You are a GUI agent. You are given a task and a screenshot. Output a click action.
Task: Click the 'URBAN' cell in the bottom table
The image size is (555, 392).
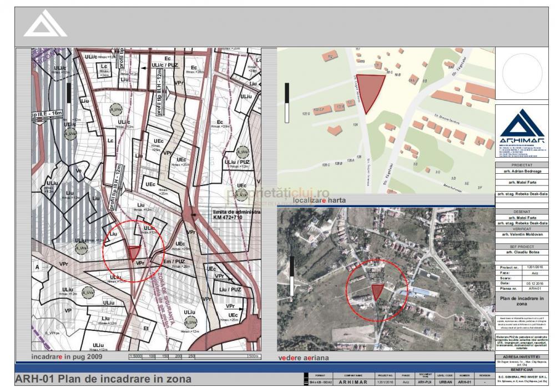coord(446,382)
